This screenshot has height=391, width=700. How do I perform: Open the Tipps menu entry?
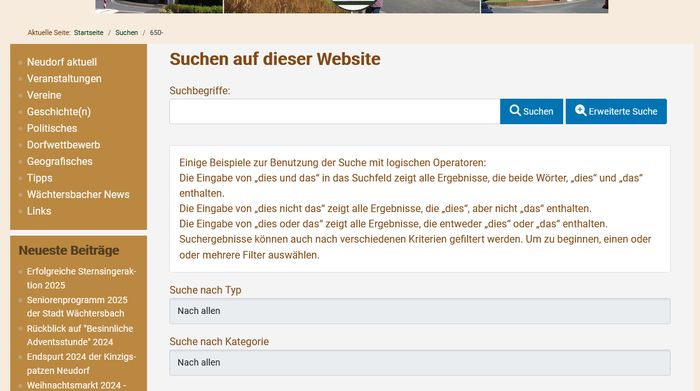coord(39,178)
